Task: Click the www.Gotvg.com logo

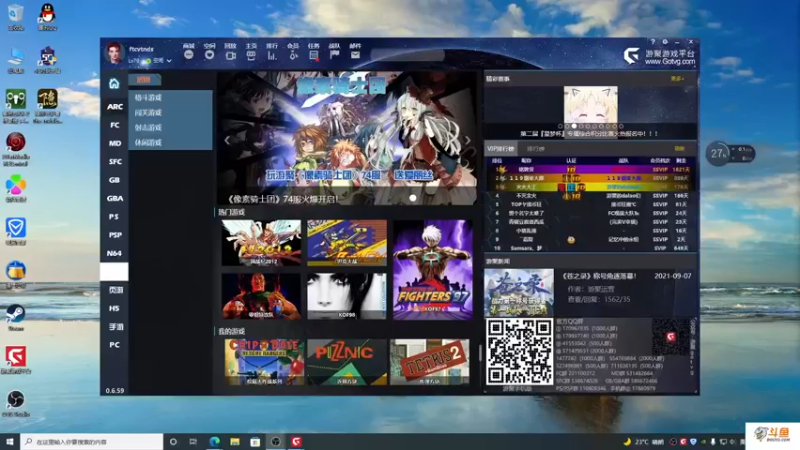Action: pos(659,56)
